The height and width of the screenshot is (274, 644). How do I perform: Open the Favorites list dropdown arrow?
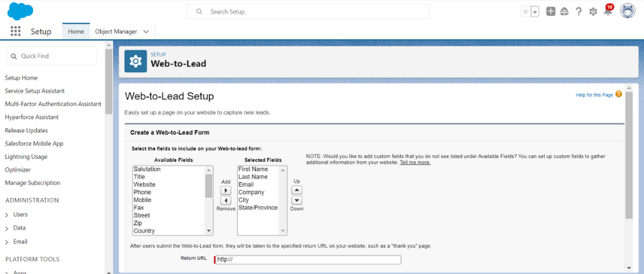point(535,12)
